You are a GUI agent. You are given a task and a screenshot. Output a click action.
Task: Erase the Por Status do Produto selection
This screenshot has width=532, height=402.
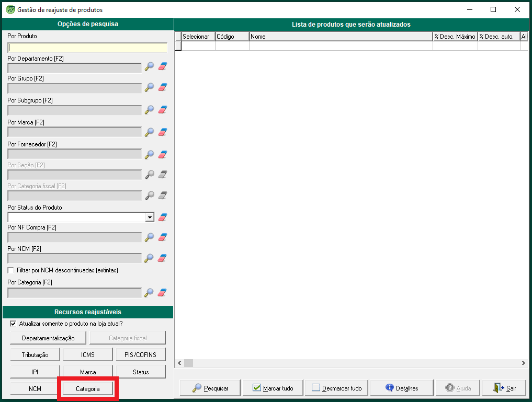[162, 217]
